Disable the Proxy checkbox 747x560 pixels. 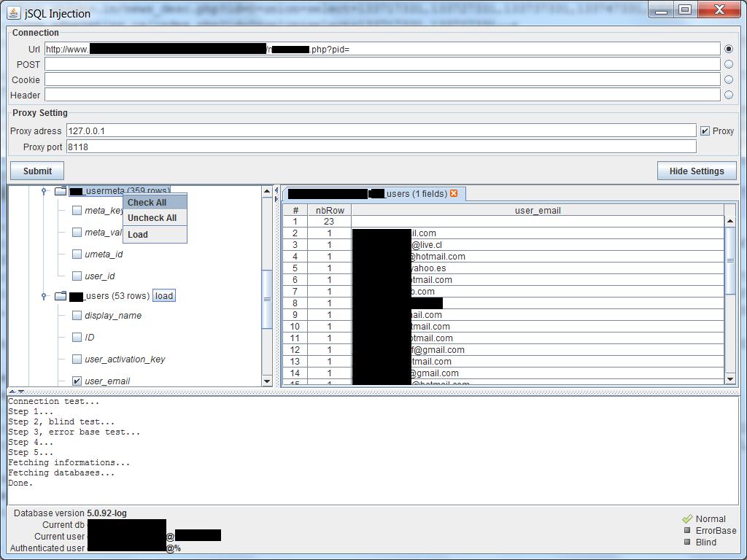pos(704,131)
